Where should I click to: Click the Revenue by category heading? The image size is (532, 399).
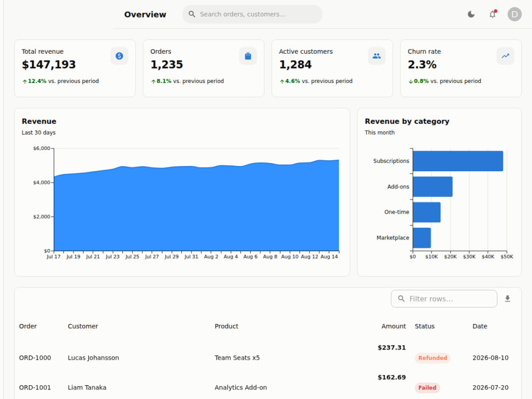pos(407,121)
